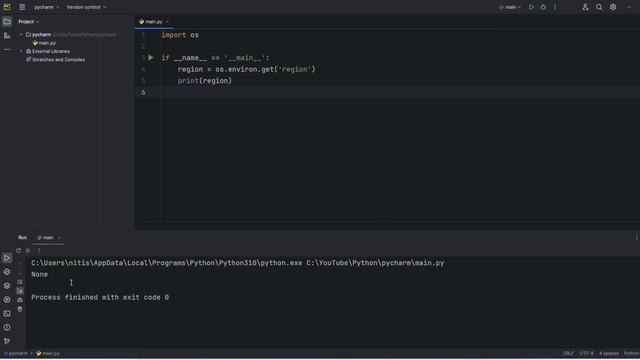Change the CRLF line separator setting
This screenshot has height=360, width=640.
(x=568, y=353)
